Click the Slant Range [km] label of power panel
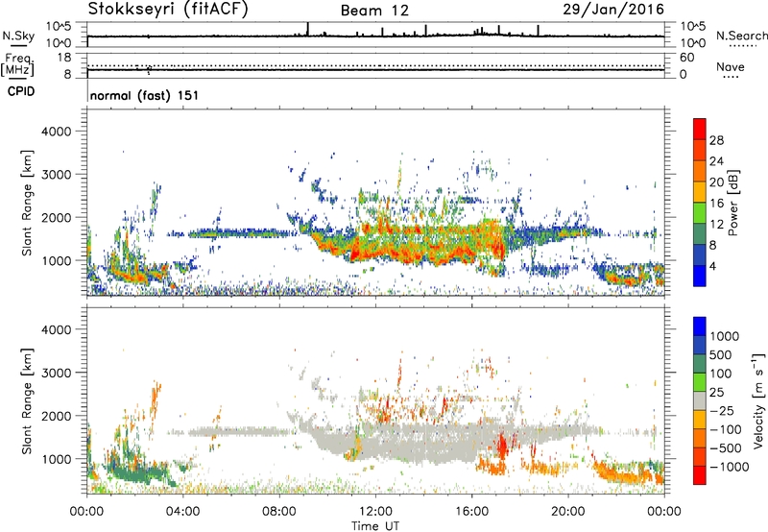The width and height of the screenshot is (768, 532). click(27, 203)
